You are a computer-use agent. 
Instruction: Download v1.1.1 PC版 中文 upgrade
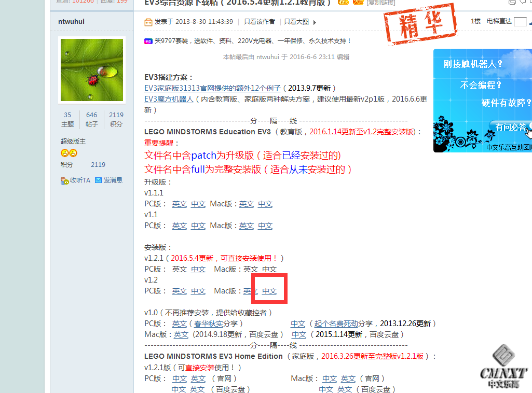[198, 204]
